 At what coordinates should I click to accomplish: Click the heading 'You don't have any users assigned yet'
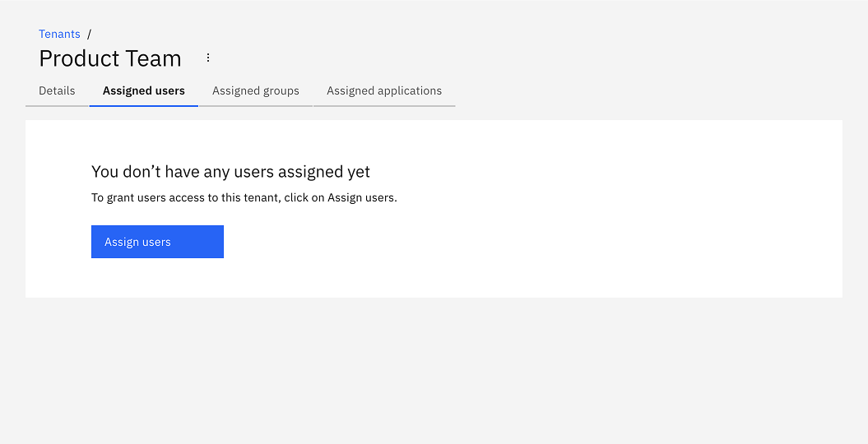point(231,171)
